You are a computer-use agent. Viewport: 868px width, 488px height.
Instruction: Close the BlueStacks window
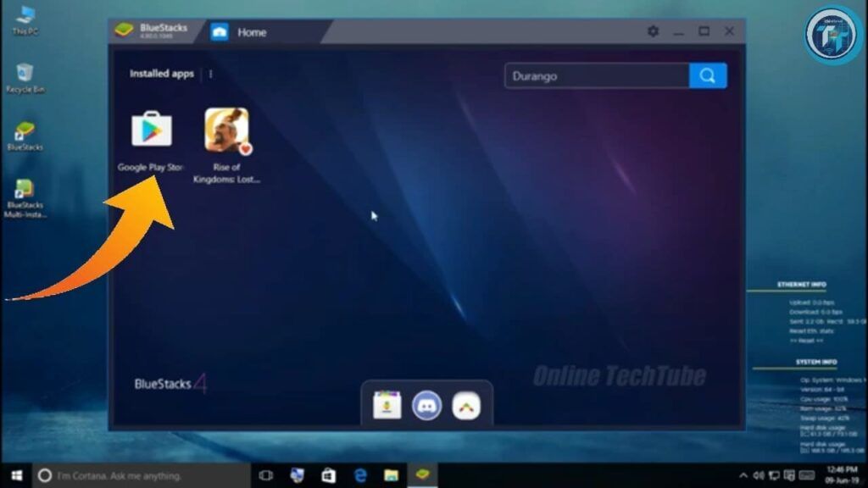[730, 31]
